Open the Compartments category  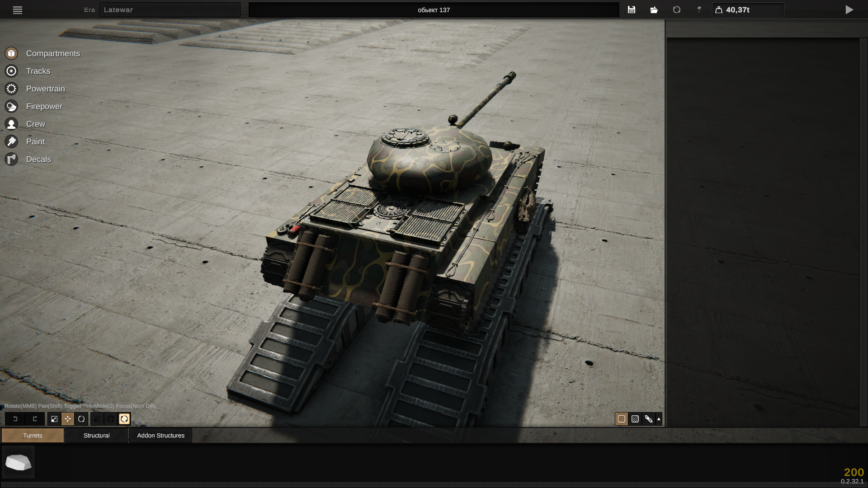click(x=52, y=53)
